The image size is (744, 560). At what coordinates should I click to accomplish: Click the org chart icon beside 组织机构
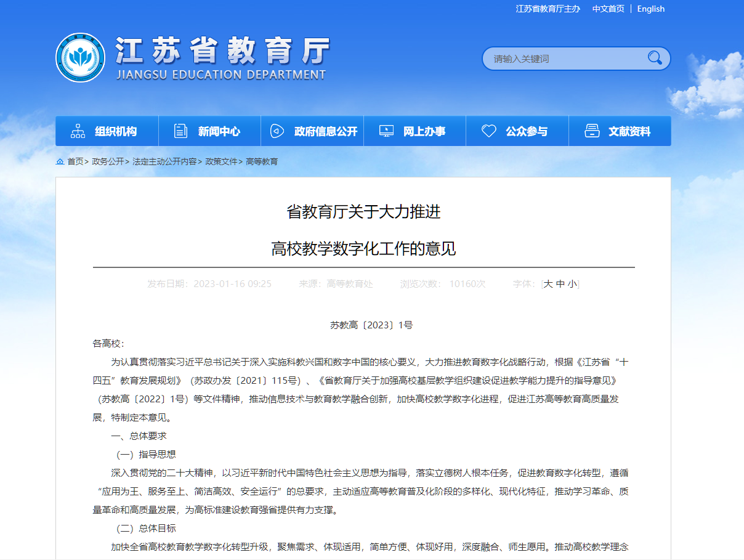[x=76, y=131]
